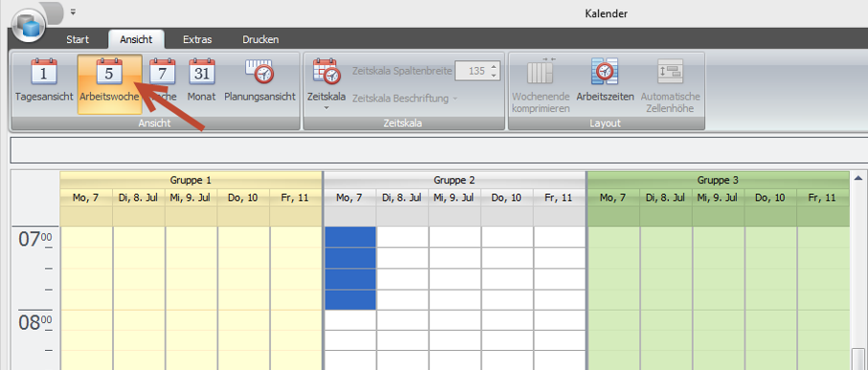868x370 pixels.
Task: Click the Gruppe 1 header
Action: pos(190,181)
